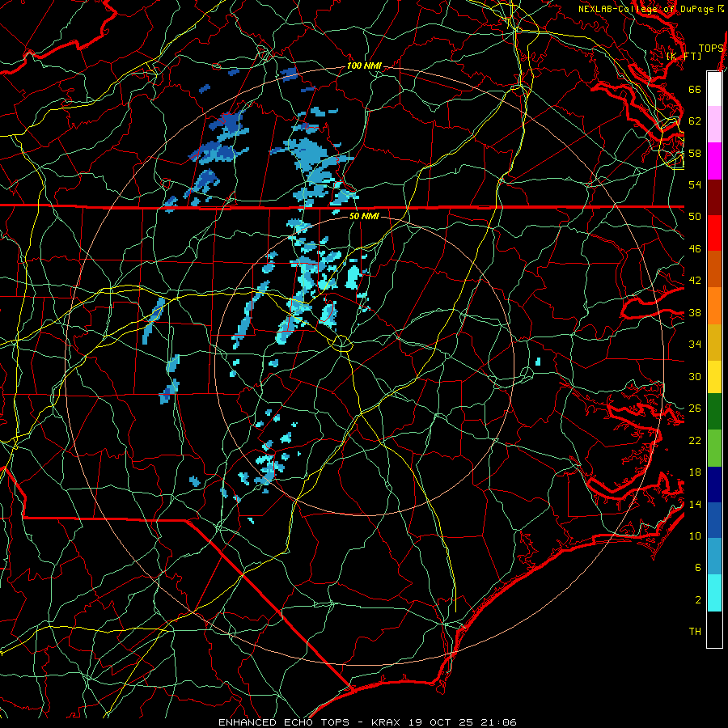
Task: Click the '100 NMI' range ring label
Action: pos(364,66)
